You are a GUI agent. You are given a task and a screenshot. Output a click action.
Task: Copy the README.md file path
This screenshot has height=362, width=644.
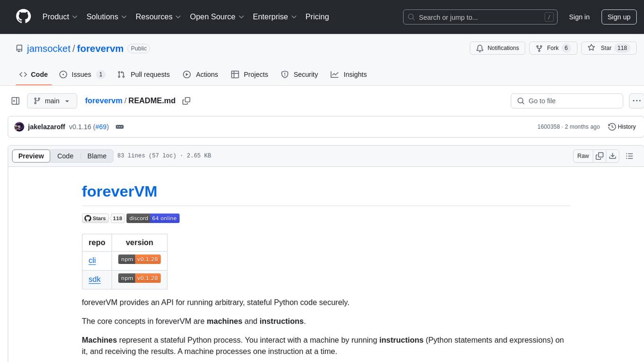coord(187,101)
